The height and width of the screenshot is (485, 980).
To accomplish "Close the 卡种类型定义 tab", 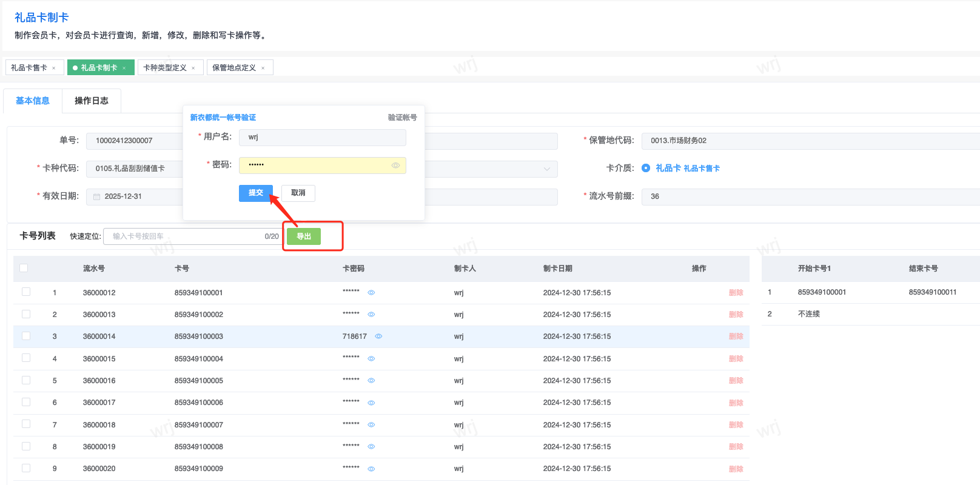I will [193, 68].
